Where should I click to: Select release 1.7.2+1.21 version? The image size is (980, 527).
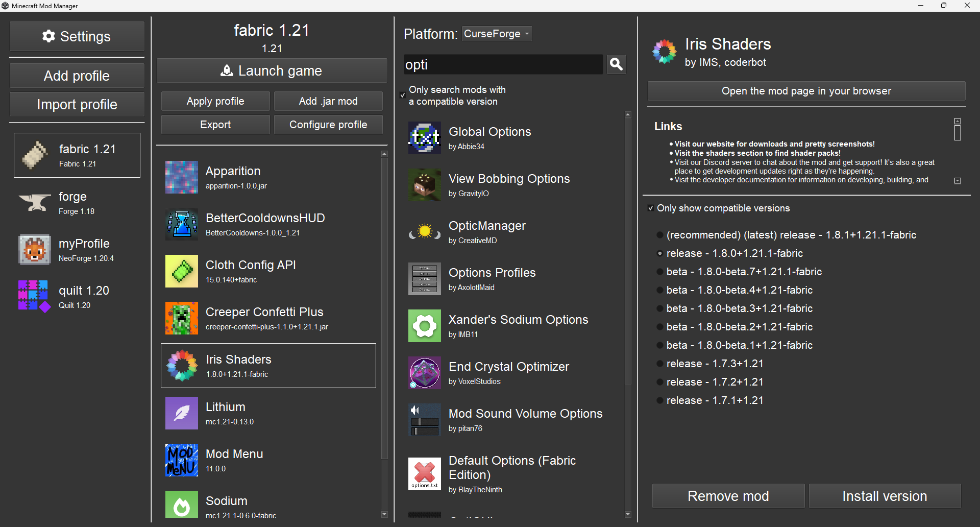tap(659, 382)
